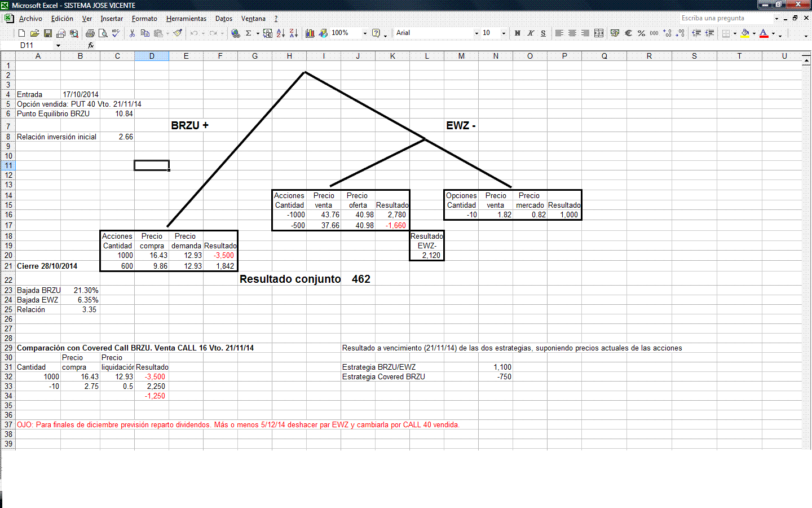Image resolution: width=812 pixels, height=508 pixels.
Task: Apply the Euro currency style
Action: 628,33
